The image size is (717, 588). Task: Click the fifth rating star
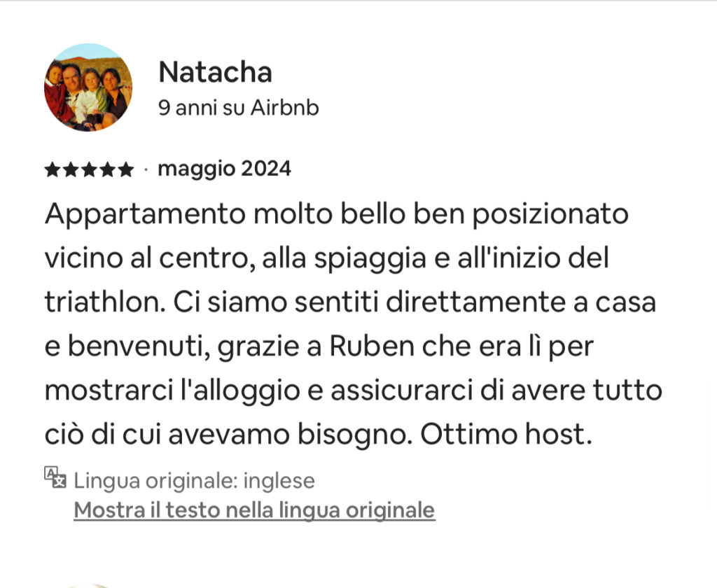point(125,169)
